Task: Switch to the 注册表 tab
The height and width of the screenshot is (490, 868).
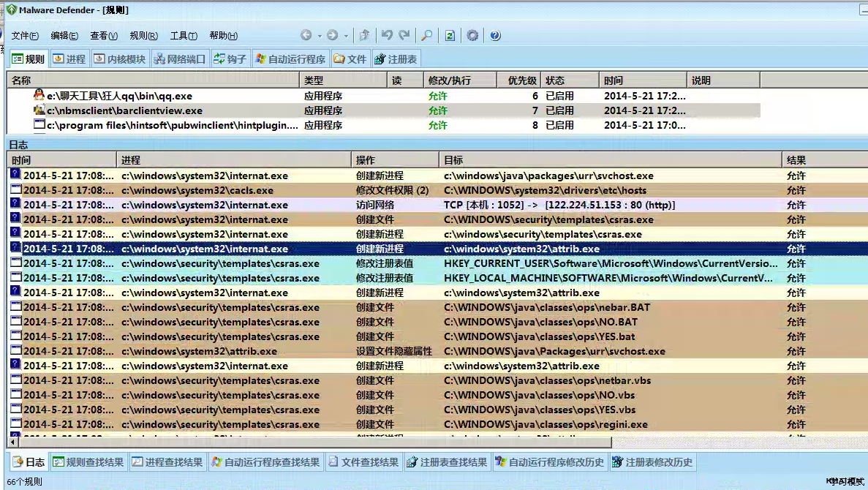Action: tap(396, 59)
